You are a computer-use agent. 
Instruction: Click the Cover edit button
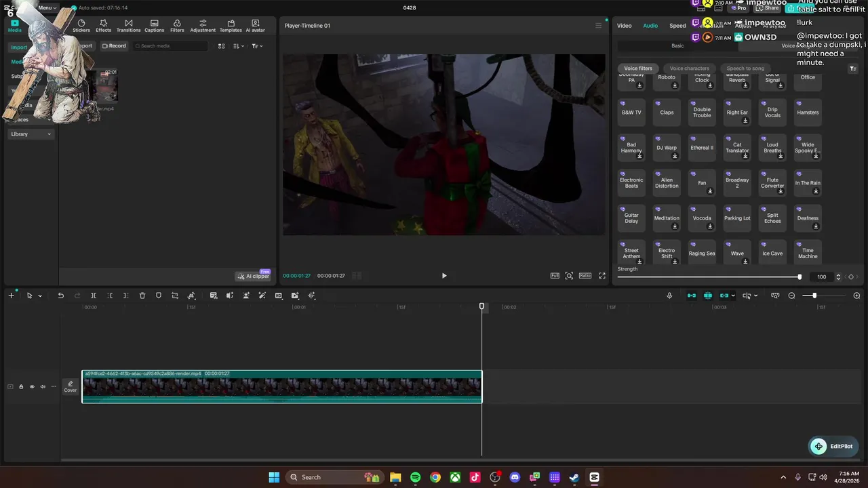click(71, 387)
